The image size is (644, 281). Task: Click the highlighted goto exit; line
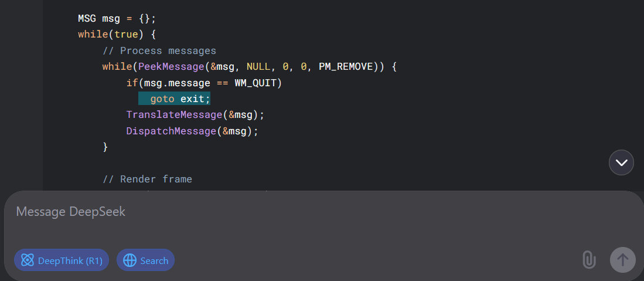pyautogui.click(x=174, y=99)
